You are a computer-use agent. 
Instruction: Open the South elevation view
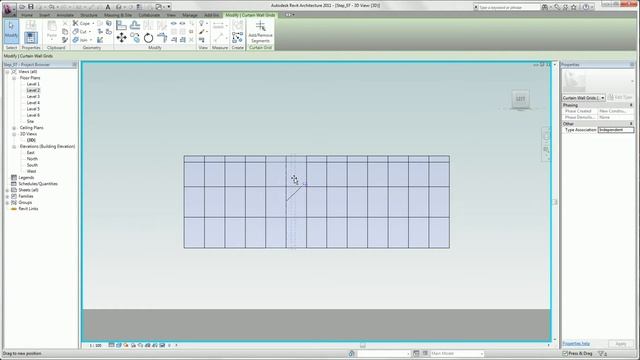[x=32, y=165]
